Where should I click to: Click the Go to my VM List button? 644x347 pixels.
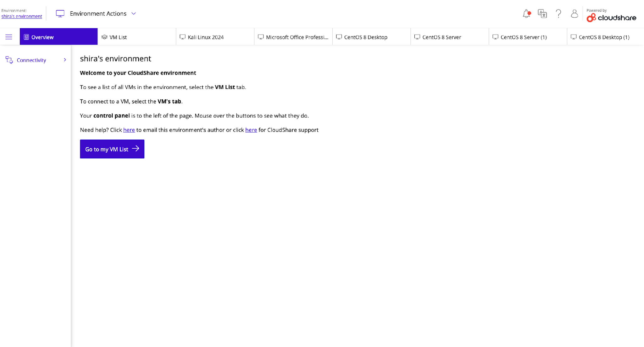[112, 149]
